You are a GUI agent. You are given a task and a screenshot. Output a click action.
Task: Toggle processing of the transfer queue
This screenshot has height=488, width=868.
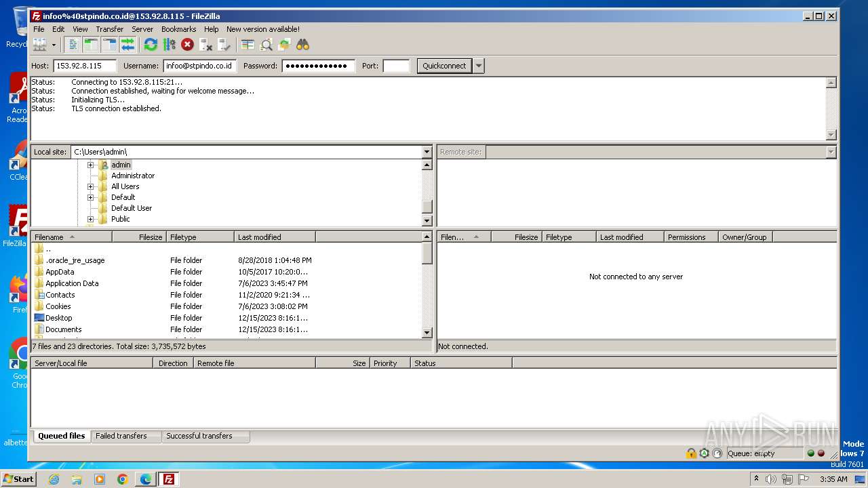coord(169,45)
